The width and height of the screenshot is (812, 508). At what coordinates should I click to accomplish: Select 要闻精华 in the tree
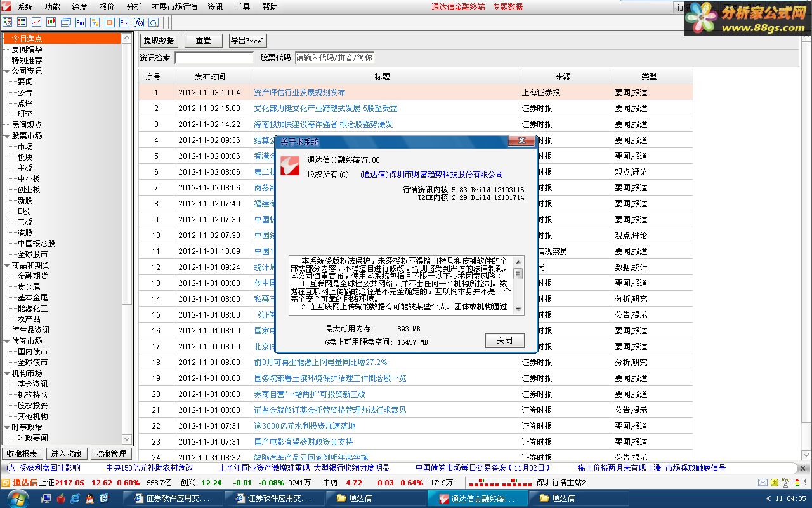(27, 50)
